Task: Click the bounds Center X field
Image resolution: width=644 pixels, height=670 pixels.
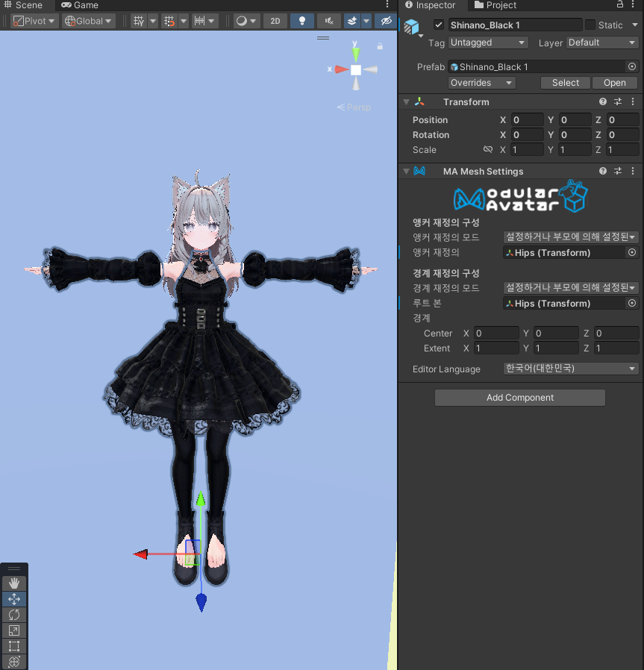Action: [496, 334]
